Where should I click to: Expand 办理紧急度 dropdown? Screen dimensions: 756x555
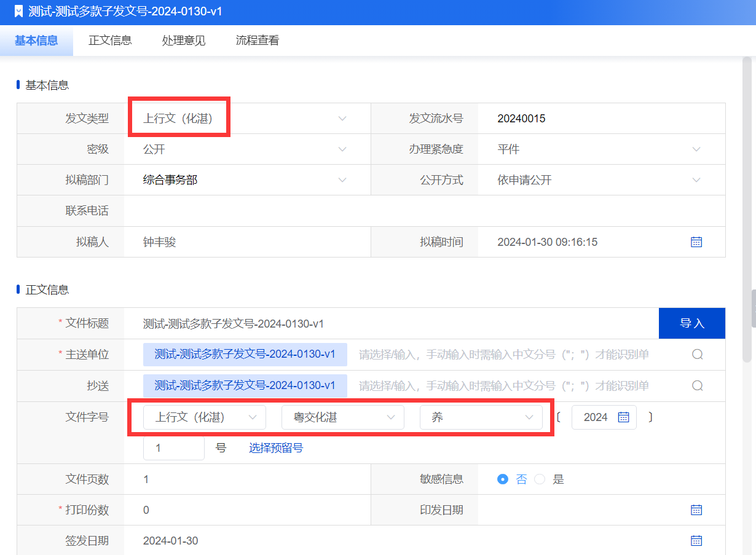tap(696, 149)
